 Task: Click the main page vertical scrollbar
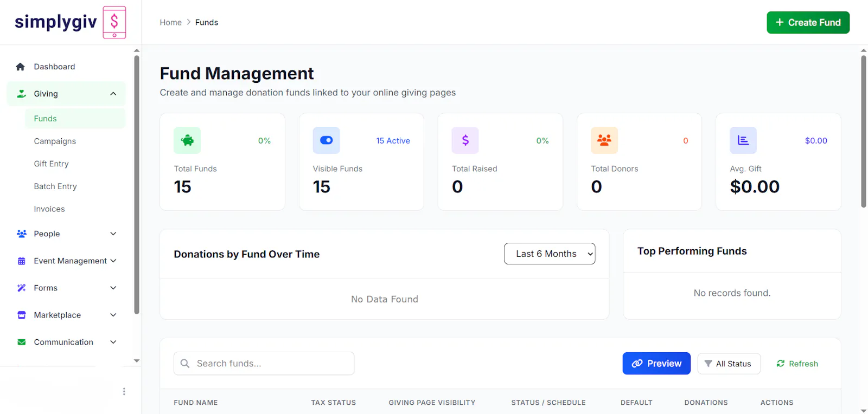864,131
